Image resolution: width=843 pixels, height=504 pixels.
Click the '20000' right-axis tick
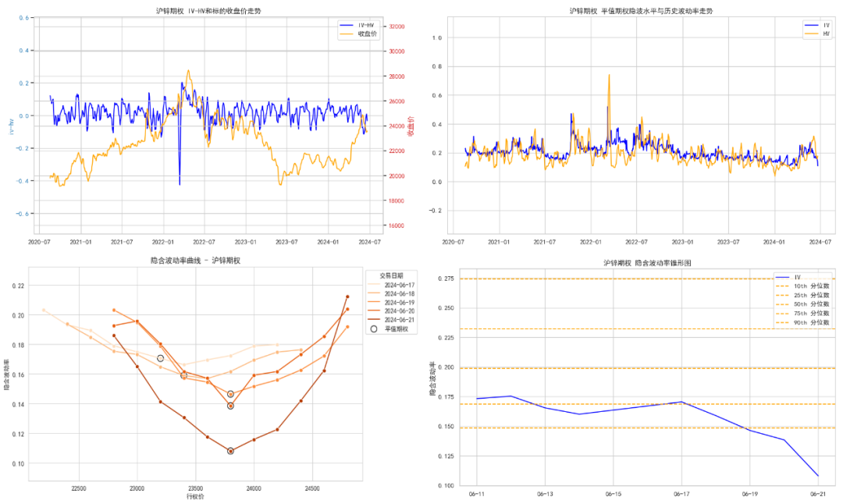point(397,176)
